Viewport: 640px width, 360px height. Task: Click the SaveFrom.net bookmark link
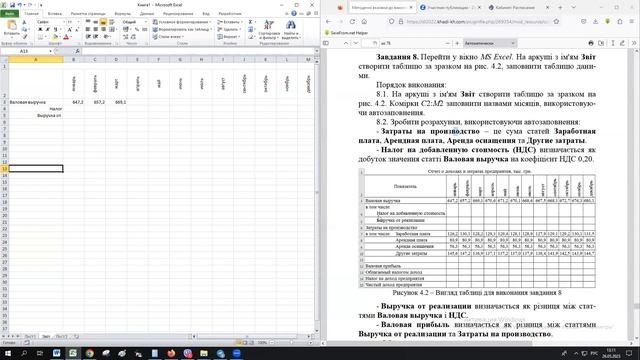(347, 33)
